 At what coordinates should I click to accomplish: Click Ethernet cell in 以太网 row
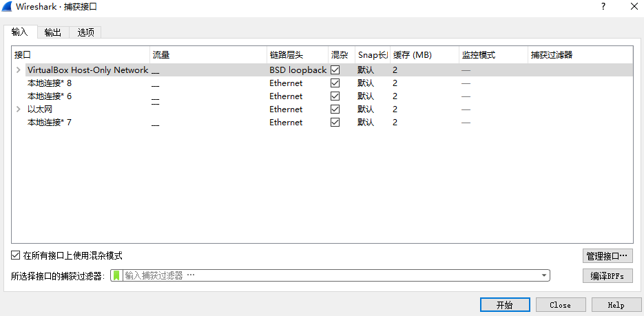(x=286, y=109)
